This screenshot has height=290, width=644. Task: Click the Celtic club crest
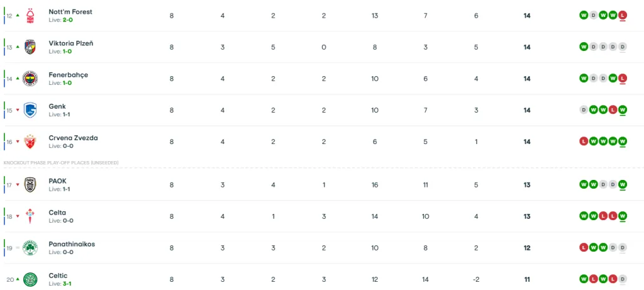coord(30,279)
